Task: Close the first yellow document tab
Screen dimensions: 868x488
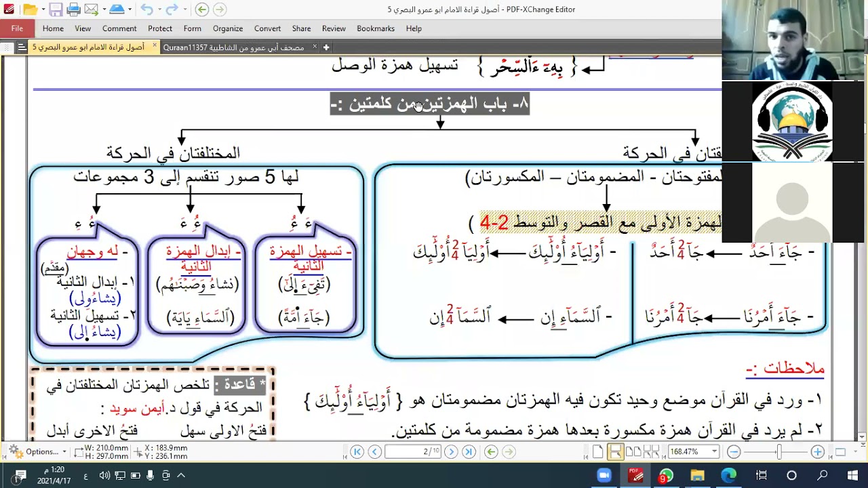Action: tap(155, 46)
